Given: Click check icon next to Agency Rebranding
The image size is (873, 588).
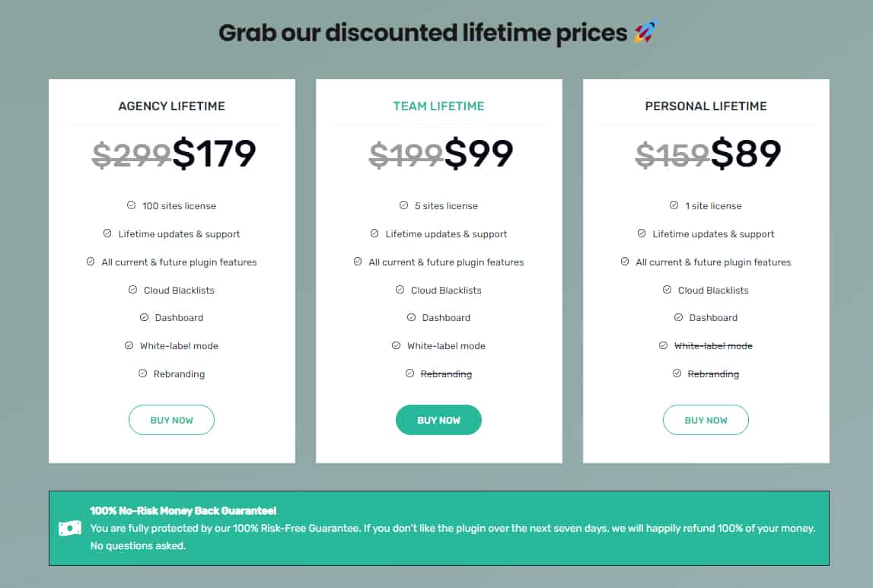Looking at the screenshot, I should 142,373.
